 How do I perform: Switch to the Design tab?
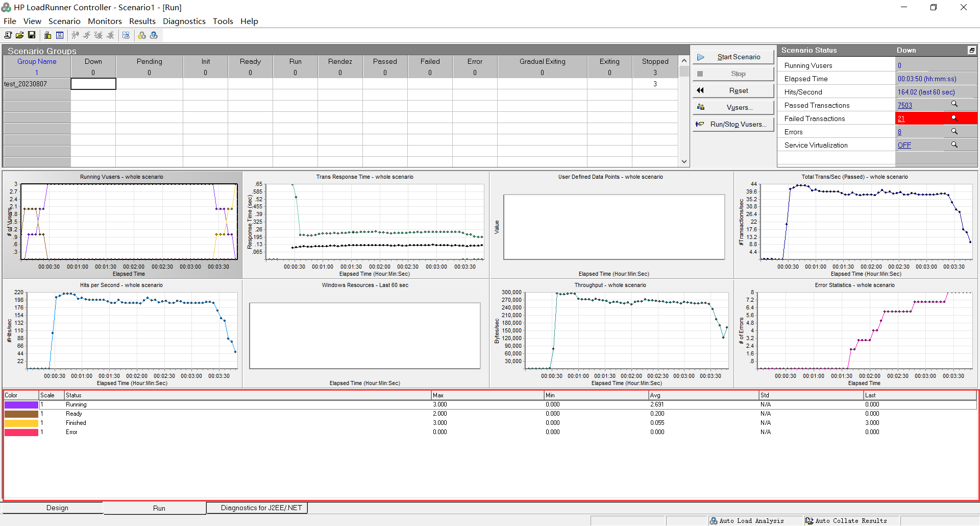pos(57,508)
